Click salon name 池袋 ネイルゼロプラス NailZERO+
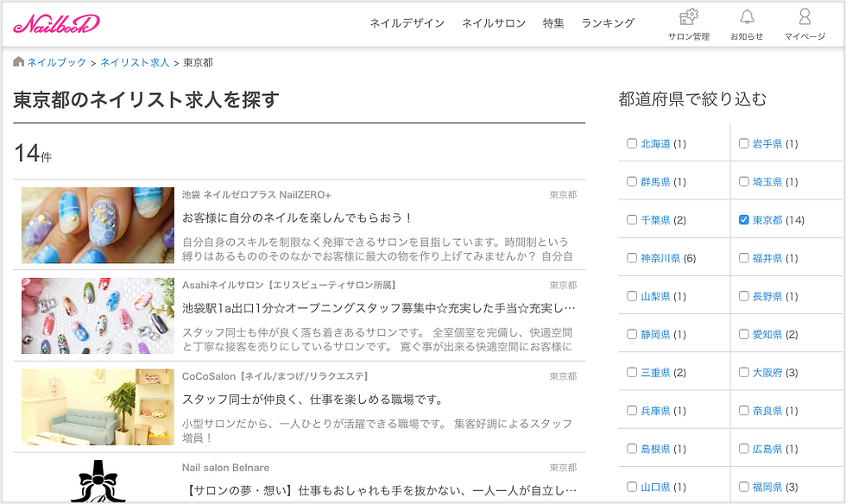The height and width of the screenshot is (504, 846). point(256,195)
